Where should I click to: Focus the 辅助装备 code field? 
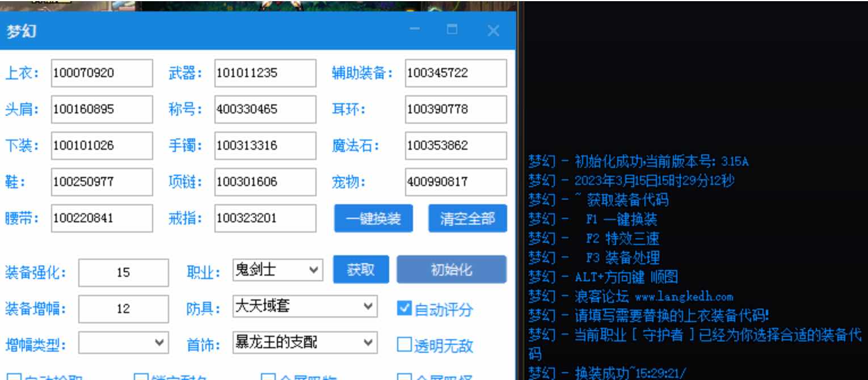click(456, 73)
